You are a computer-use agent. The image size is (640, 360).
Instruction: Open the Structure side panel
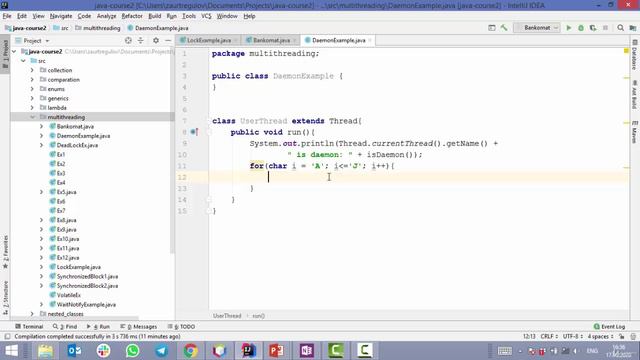coord(5,297)
